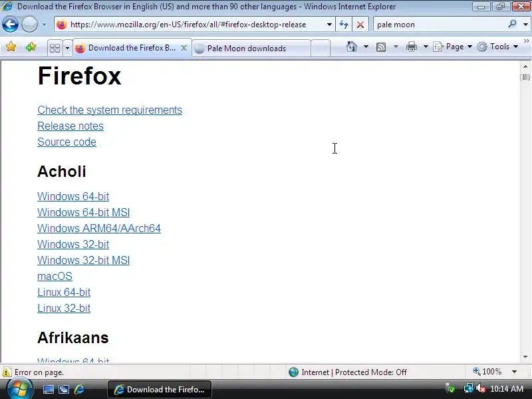The image size is (532, 399).
Task: Launch Internet Explorer from quick launch
Action: pos(79,390)
